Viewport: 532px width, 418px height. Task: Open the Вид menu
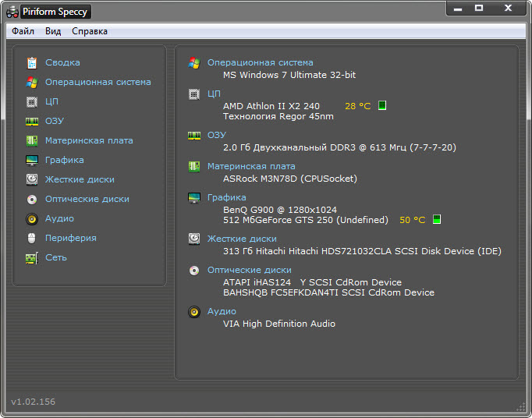(53, 31)
